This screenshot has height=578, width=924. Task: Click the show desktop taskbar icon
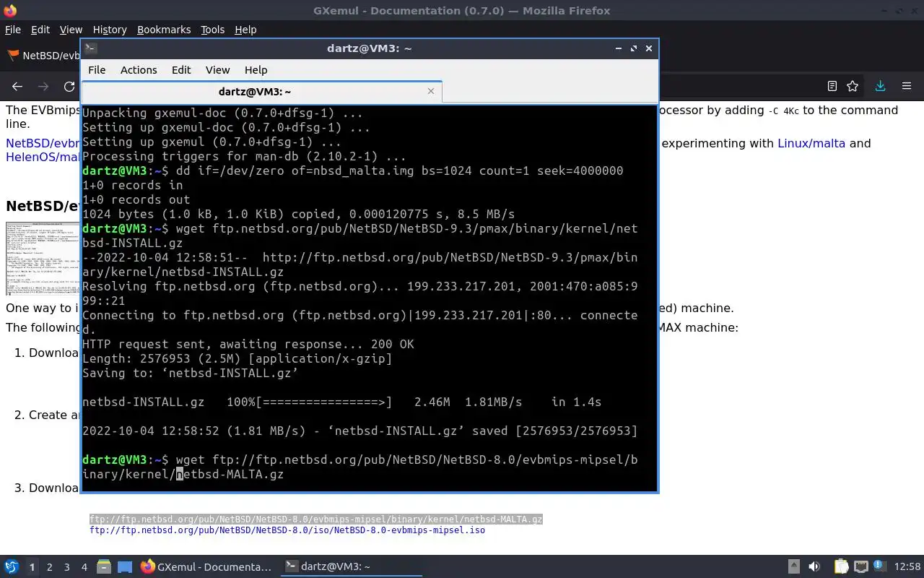(x=125, y=566)
